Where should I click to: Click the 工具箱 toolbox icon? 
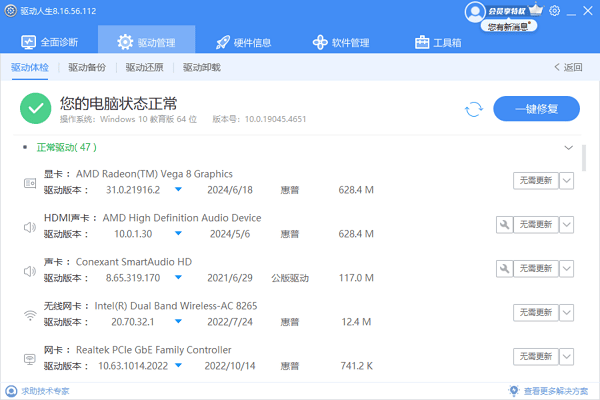tap(422, 42)
